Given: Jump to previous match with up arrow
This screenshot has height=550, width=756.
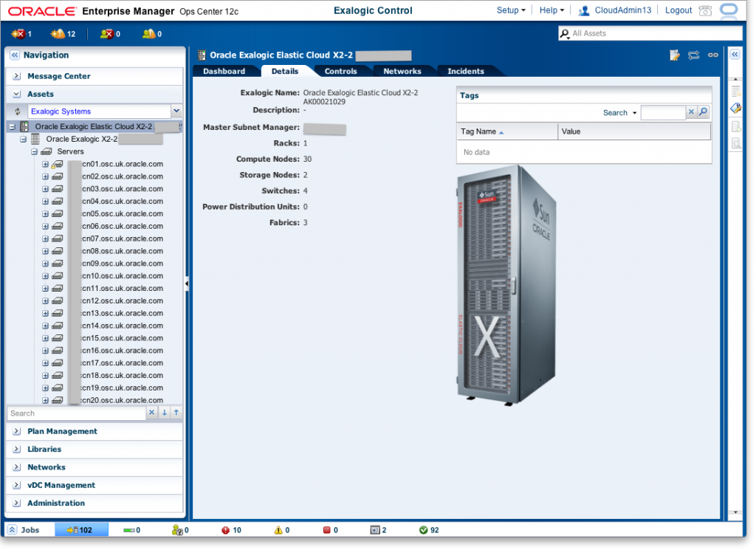Looking at the screenshot, I should (176, 413).
